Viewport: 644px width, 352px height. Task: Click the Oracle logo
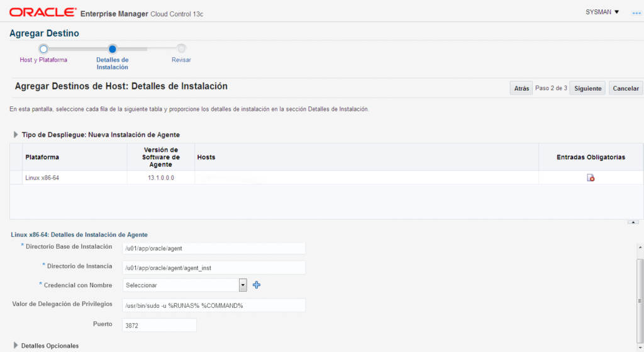click(x=43, y=13)
